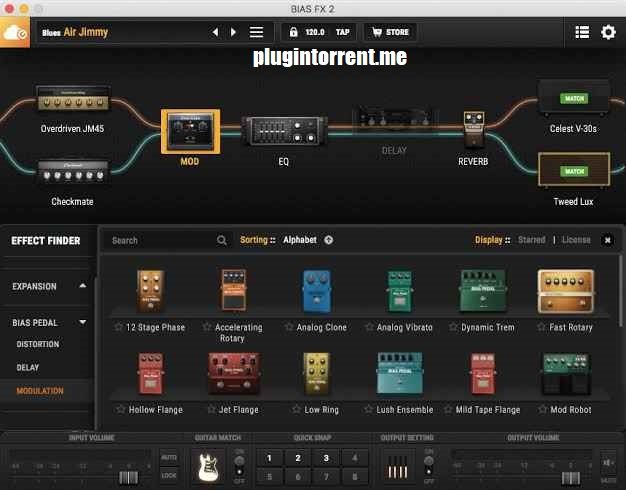The width and height of the screenshot is (626, 490).
Task: Click the output volume slider handle
Action: 571,478
